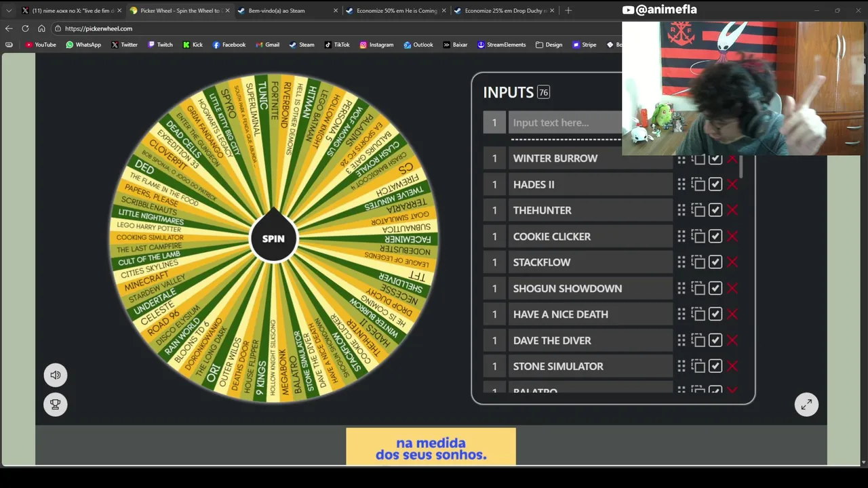Delete the COOKIE CLICKER input

(732, 237)
